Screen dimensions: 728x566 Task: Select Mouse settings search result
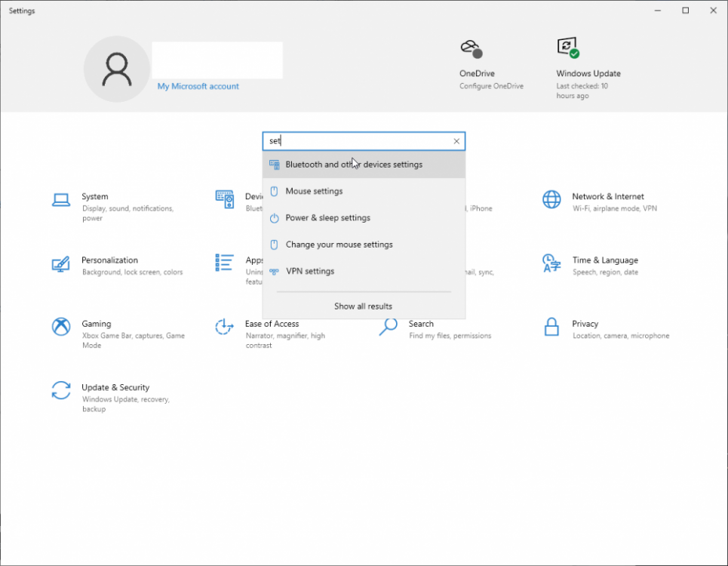tap(364, 191)
